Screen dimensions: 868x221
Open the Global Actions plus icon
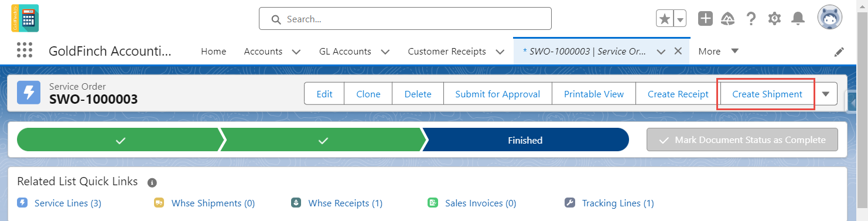[705, 19]
